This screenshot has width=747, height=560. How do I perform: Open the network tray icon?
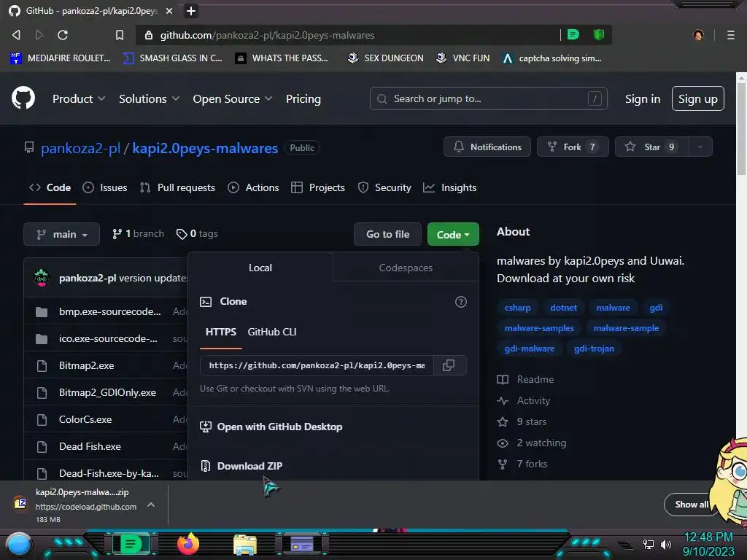click(x=648, y=544)
